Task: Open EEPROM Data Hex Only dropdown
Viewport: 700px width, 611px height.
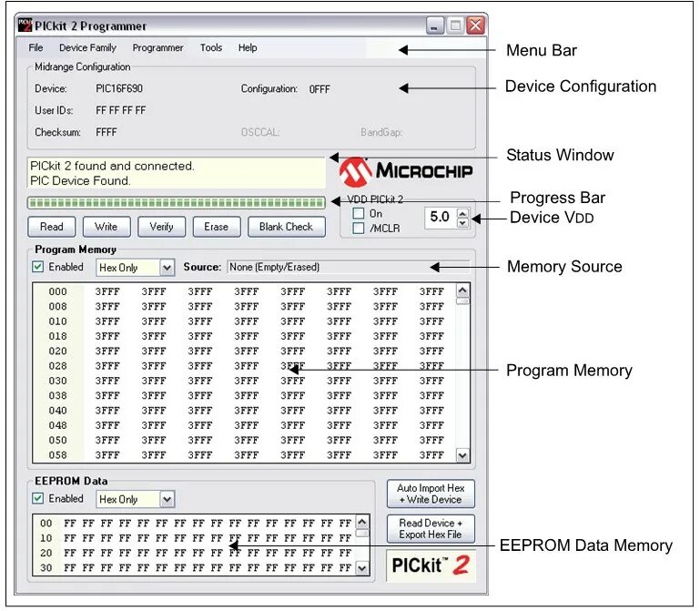Action: pos(167,499)
